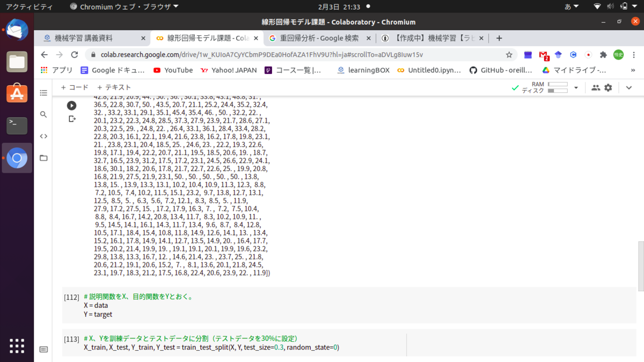
Task: Open the extensions puzzle icon
Action: pyautogui.click(x=603, y=55)
